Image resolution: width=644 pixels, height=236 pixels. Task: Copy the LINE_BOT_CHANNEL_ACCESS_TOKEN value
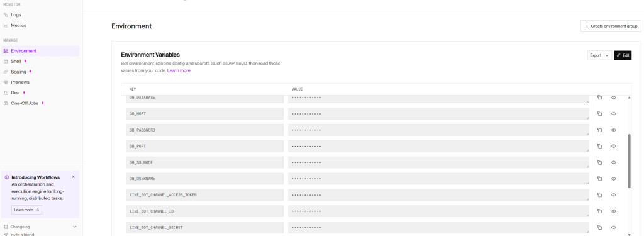pos(599,195)
